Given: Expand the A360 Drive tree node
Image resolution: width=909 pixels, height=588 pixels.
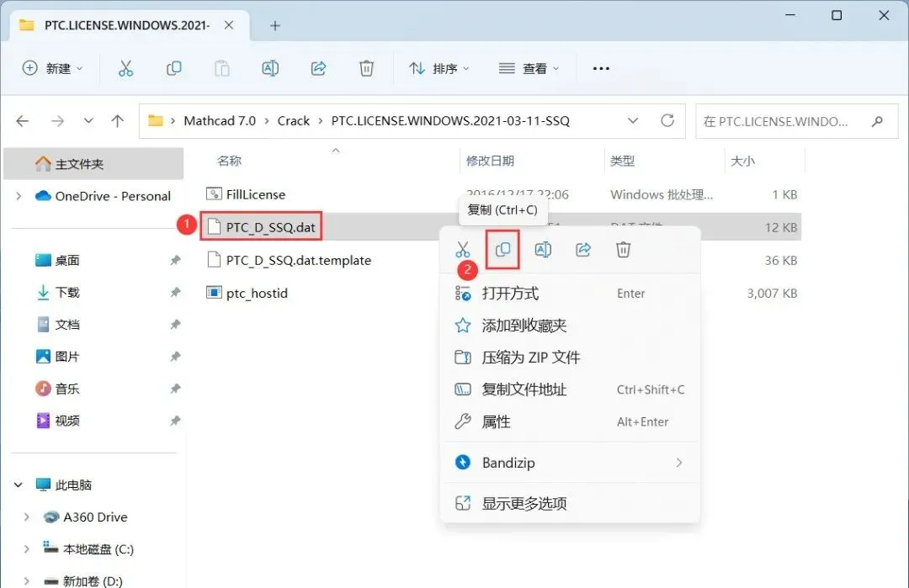Looking at the screenshot, I should [x=26, y=516].
